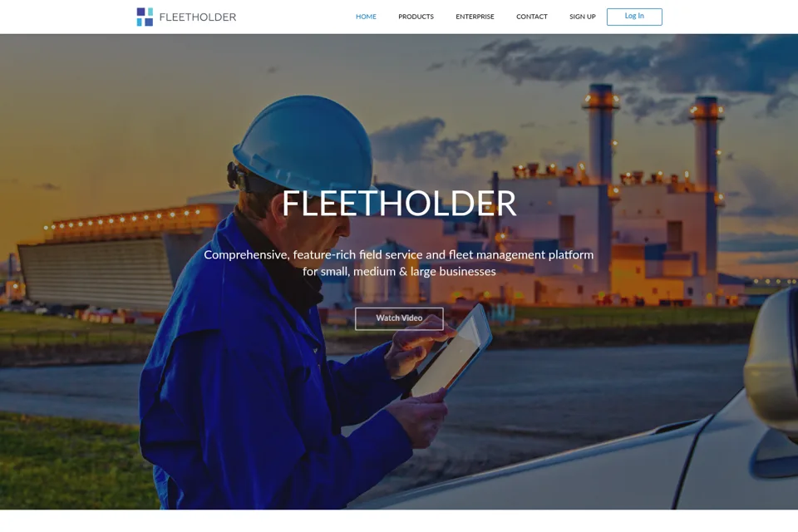Click the text 'for small, medium & large businesses'

coord(399,272)
